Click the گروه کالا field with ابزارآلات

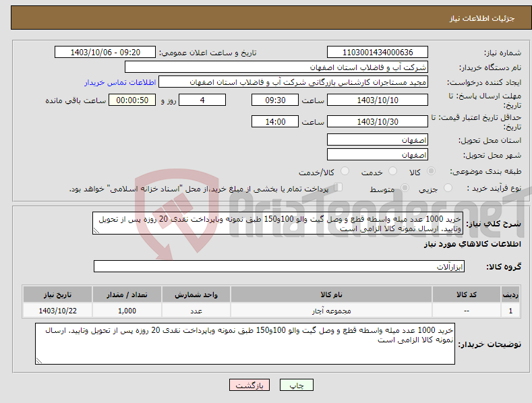pos(279,266)
